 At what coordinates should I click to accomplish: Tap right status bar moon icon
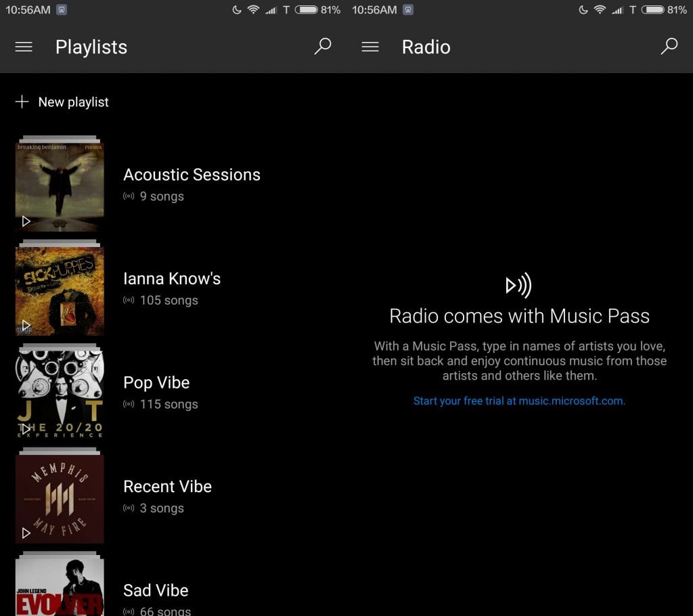click(x=583, y=9)
